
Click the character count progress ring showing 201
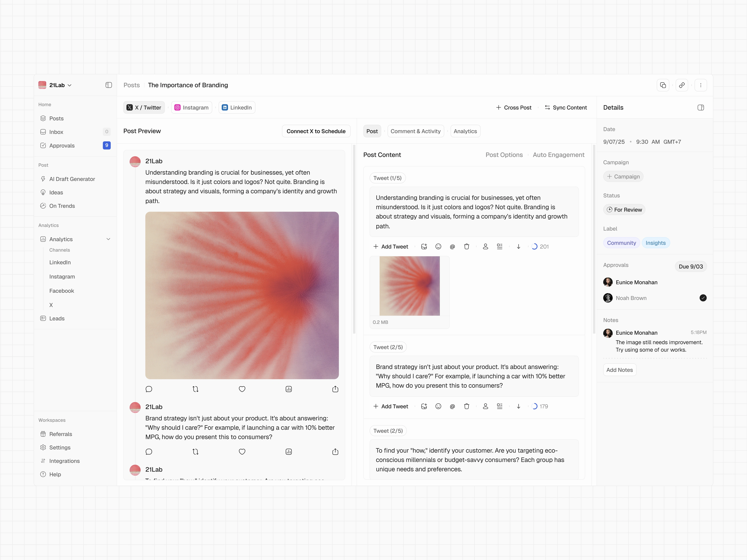[535, 247]
